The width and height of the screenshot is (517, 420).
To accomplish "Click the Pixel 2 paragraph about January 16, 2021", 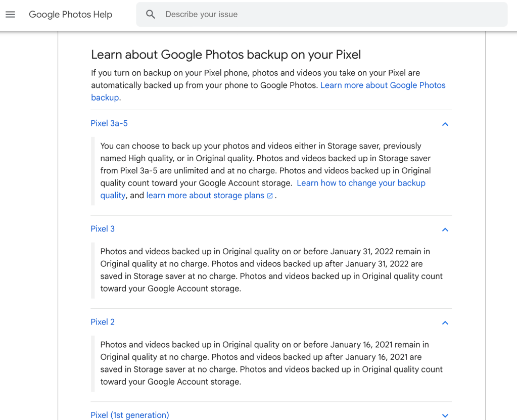I will pos(271,363).
